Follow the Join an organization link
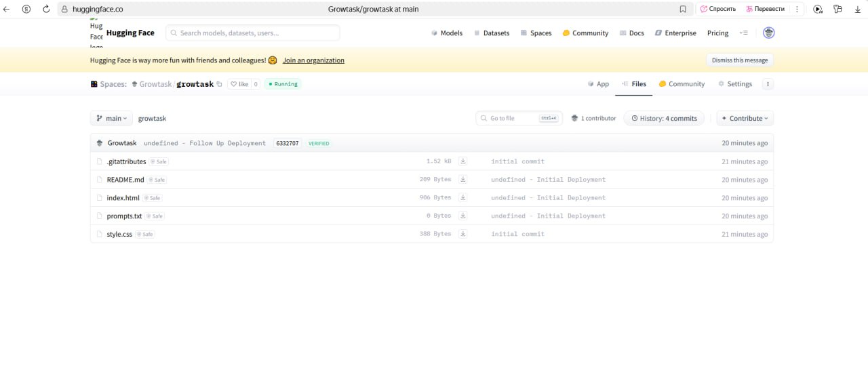868x371 pixels. tap(313, 60)
